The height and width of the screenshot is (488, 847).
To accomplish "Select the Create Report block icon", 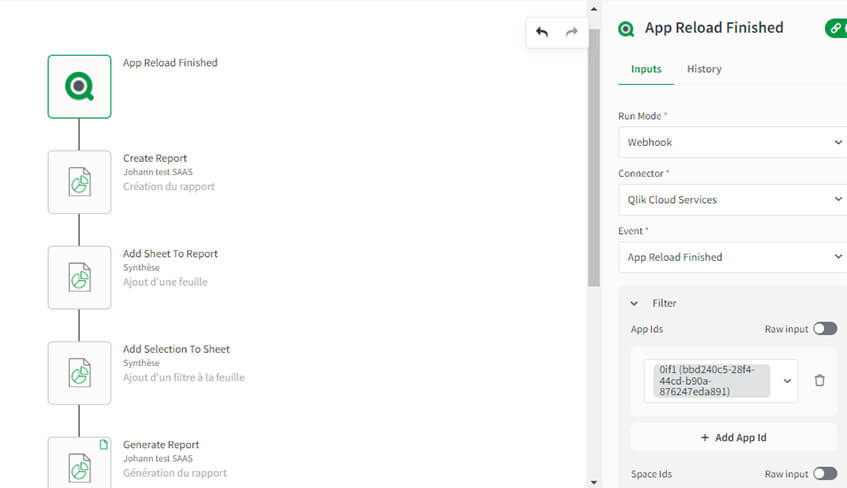I will click(79, 182).
